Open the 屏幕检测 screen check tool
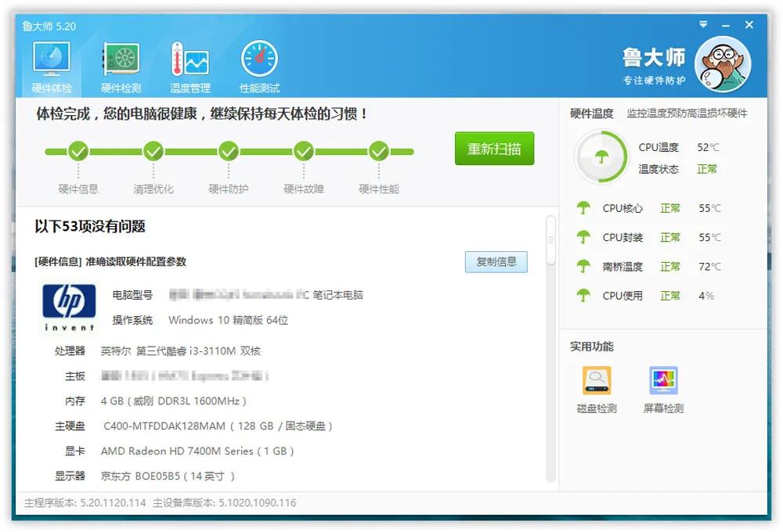Screen dimensions: 783x532 pos(663,390)
